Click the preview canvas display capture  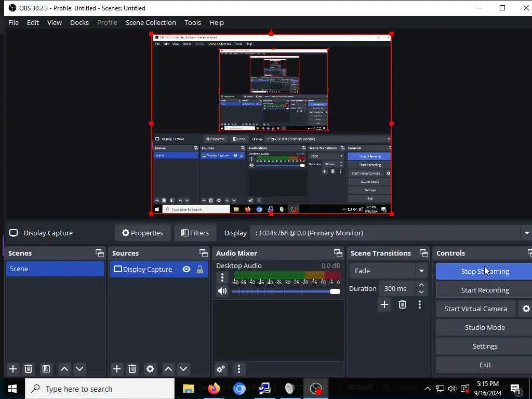point(271,124)
